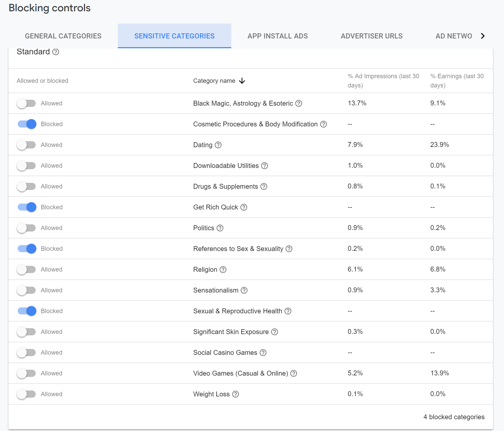Click Video Games (Casual & Online) help icon
This screenshot has height=431, width=504.
point(294,374)
